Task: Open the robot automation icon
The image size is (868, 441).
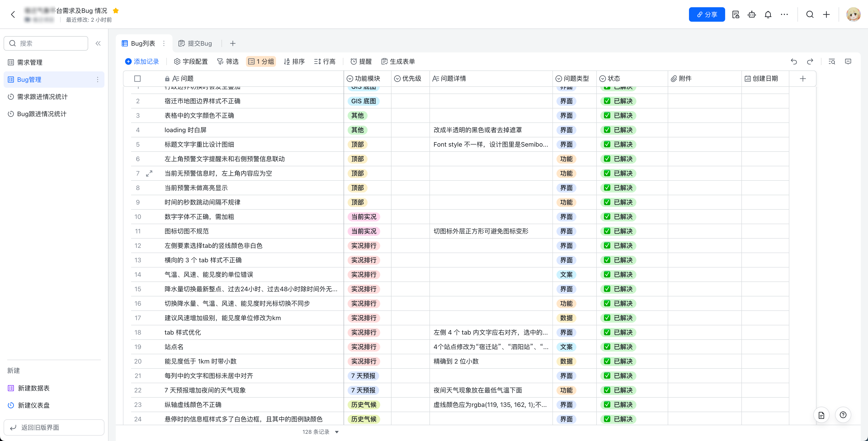Action: click(x=752, y=14)
